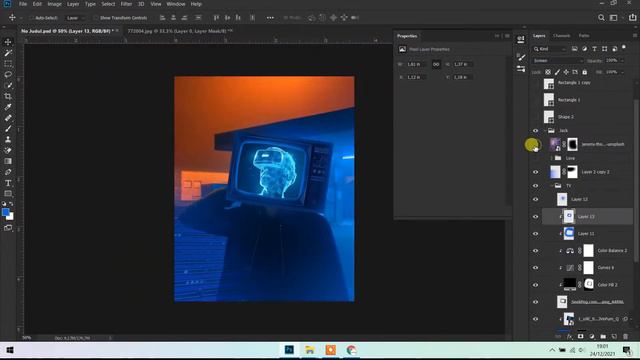Image resolution: width=640 pixels, height=360 pixels.
Task: Select the Move tool in the toolbox
Action: point(8,42)
